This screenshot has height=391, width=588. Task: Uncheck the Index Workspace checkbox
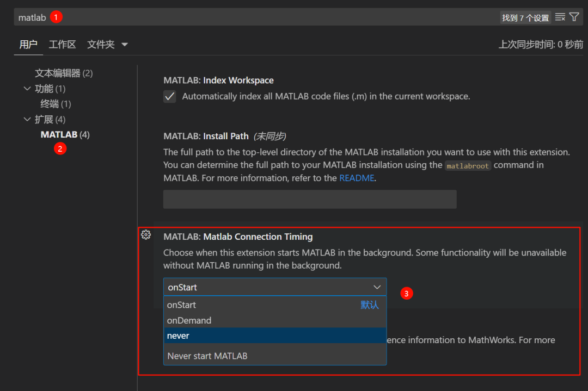(x=169, y=97)
